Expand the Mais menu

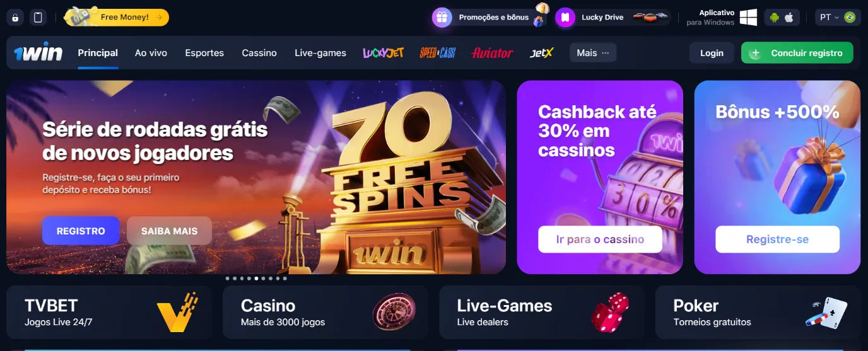click(593, 53)
